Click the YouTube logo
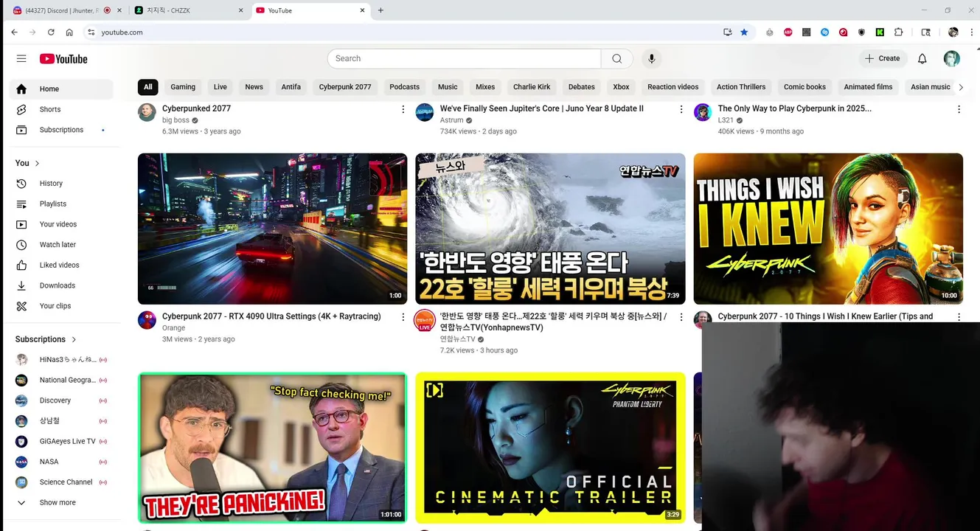The image size is (980, 531). 63,58
